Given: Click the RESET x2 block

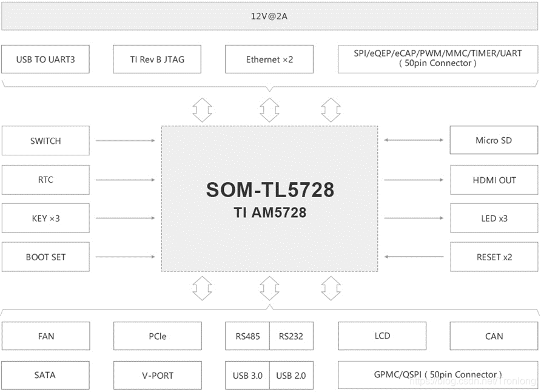Looking at the screenshot, I should click(494, 257).
